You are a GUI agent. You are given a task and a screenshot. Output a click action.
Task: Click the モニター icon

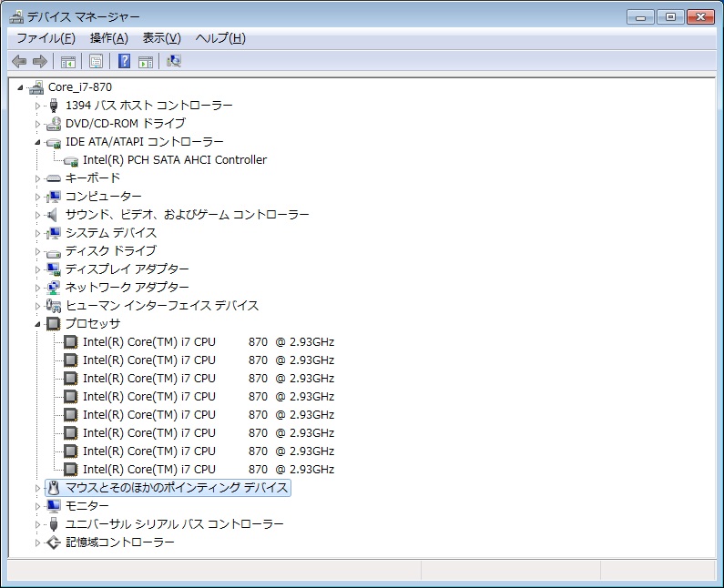click(54, 506)
